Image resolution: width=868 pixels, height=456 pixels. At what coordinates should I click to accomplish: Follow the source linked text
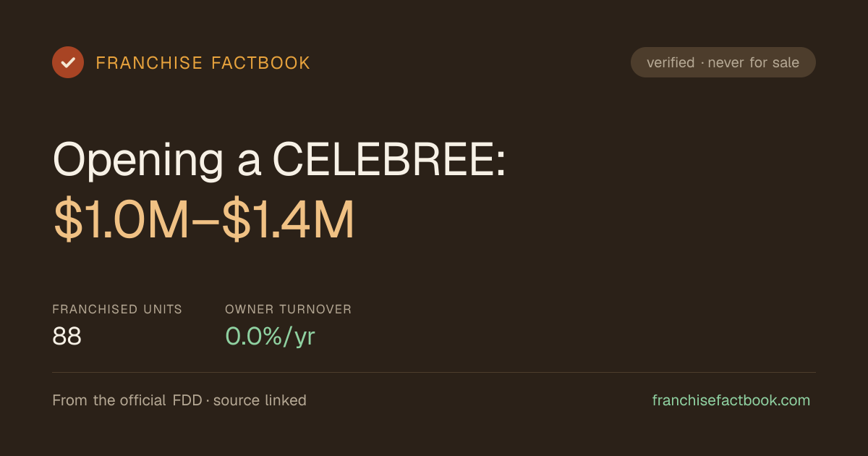tap(260, 400)
